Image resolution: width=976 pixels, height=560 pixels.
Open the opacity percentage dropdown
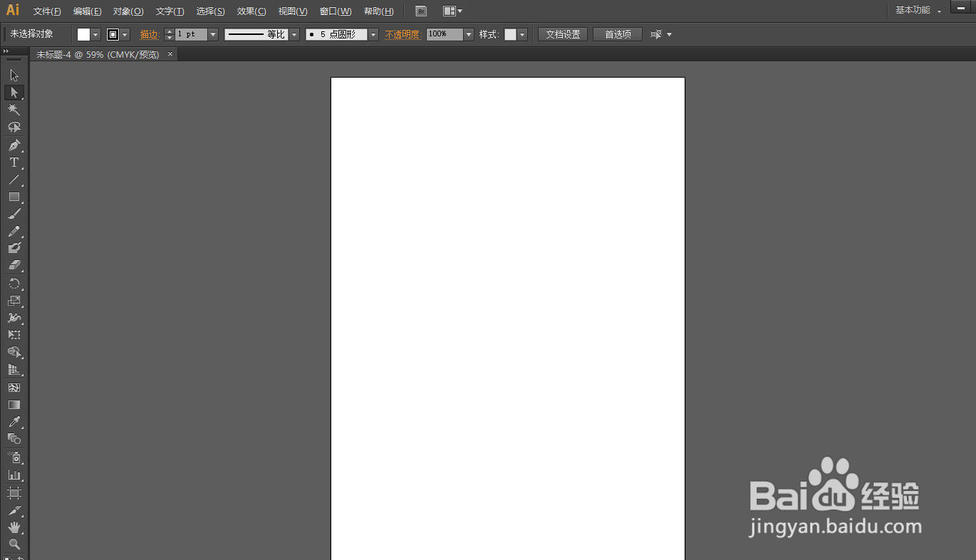[x=469, y=34]
